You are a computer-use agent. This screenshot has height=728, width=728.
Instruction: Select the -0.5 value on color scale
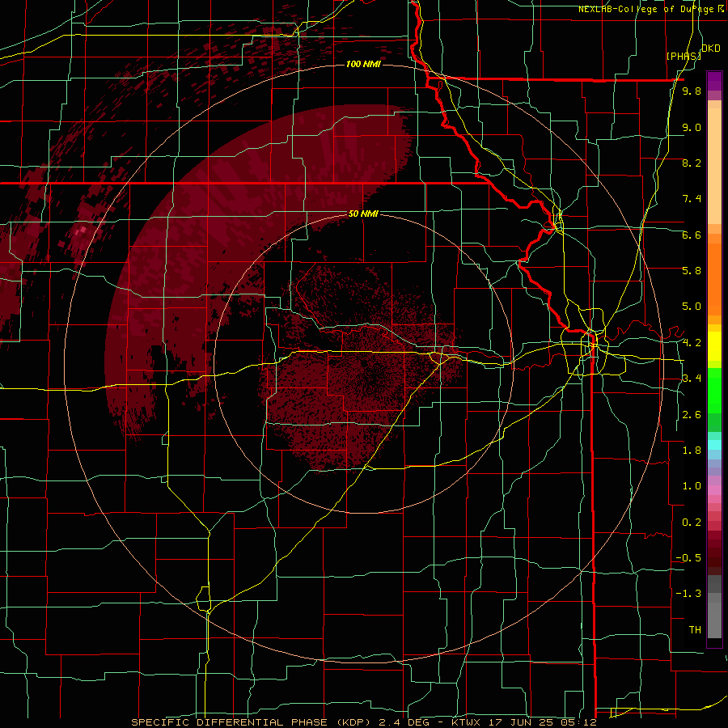(688, 558)
